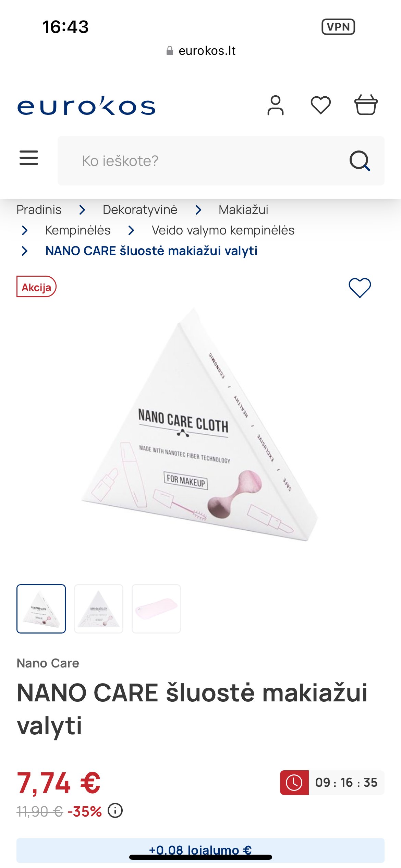This screenshot has width=401, height=868.
Task: Select the second product thumbnail
Action: 99,609
